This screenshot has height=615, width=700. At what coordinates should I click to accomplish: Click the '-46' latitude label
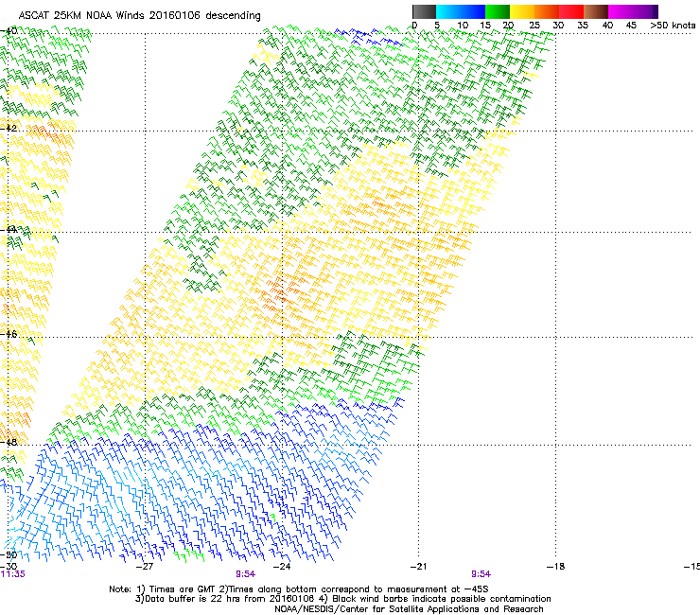9,334
